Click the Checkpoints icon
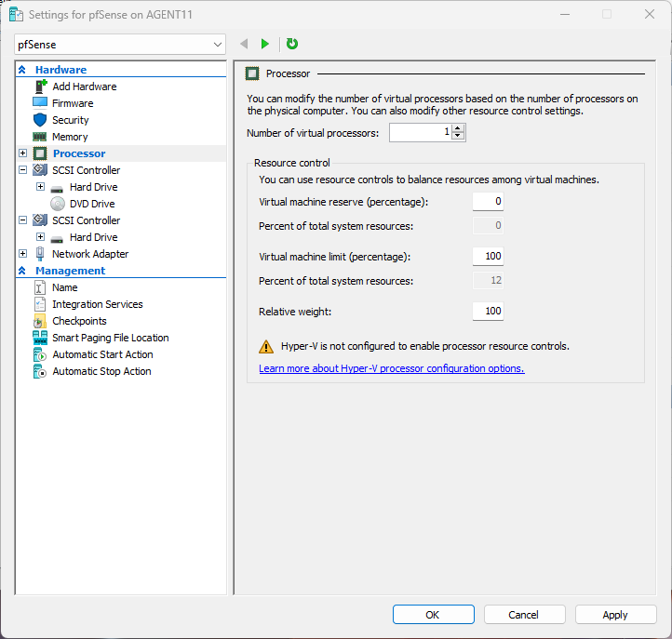Image resolution: width=672 pixels, height=639 pixels. pos(40,321)
